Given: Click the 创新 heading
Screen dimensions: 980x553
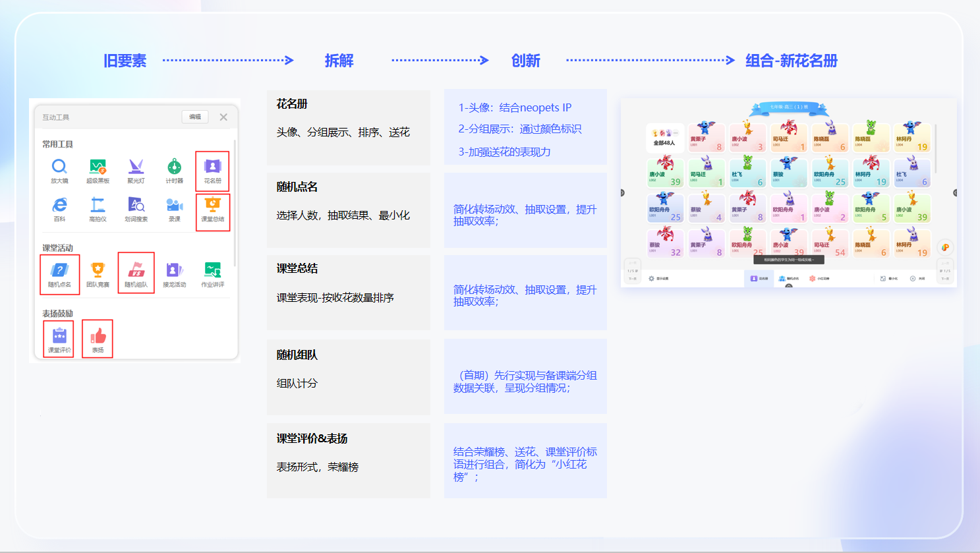Looking at the screenshot, I should pos(526,61).
